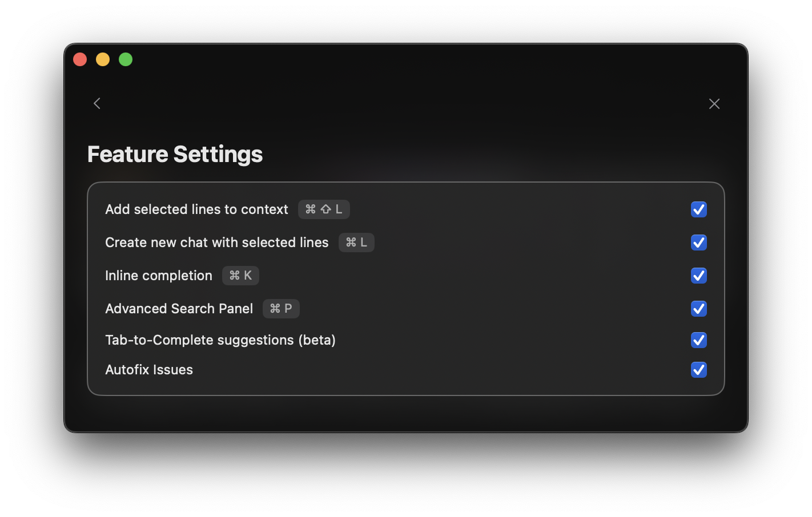812x517 pixels.
Task: Select the Autofix Issues label text
Action: [148, 369]
